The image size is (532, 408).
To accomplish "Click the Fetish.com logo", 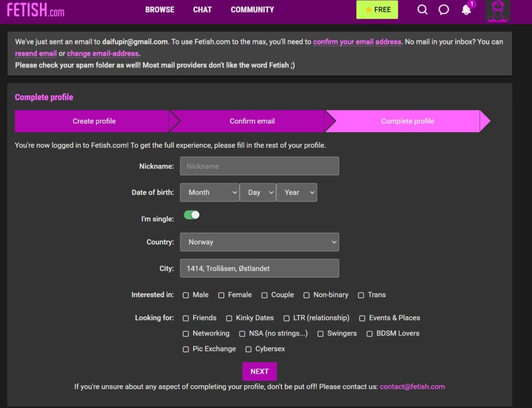I will coord(36,10).
